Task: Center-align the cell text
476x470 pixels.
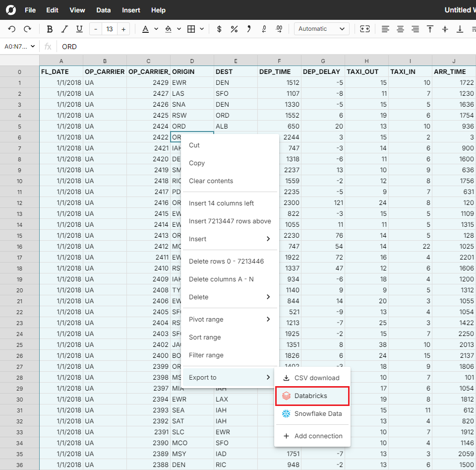Action: 400,29
